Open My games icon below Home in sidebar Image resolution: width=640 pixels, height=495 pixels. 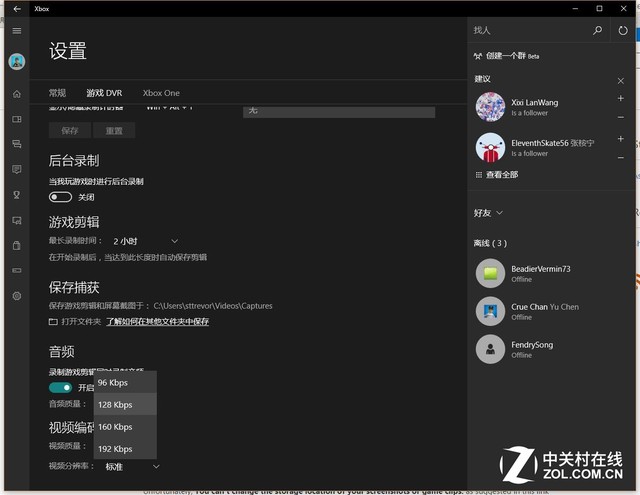pyautogui.click(x=17, y=119)
